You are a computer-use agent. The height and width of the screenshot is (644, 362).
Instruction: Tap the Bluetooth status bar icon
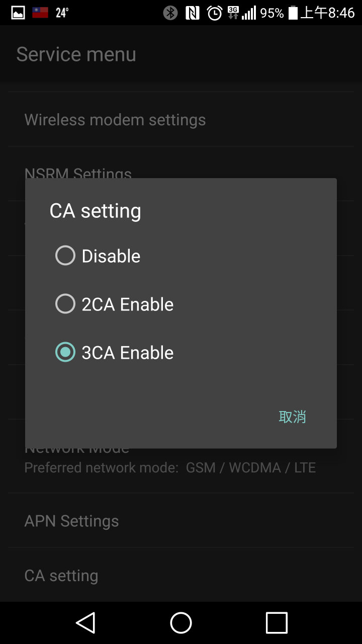point(170,13)
